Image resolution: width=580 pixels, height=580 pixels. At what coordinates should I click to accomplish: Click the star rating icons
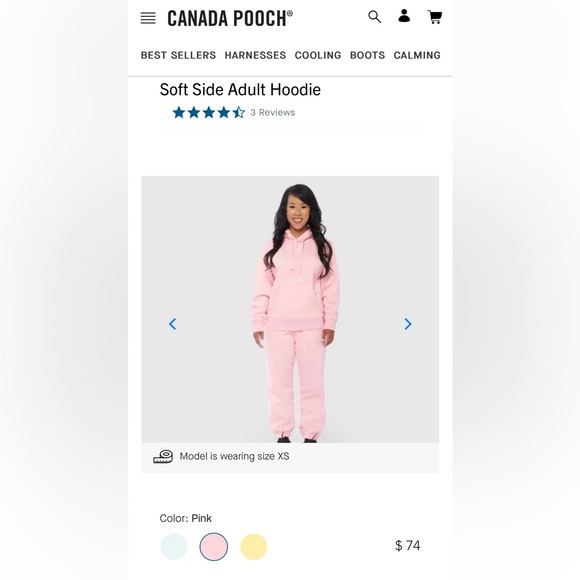(x=209, y=112)
